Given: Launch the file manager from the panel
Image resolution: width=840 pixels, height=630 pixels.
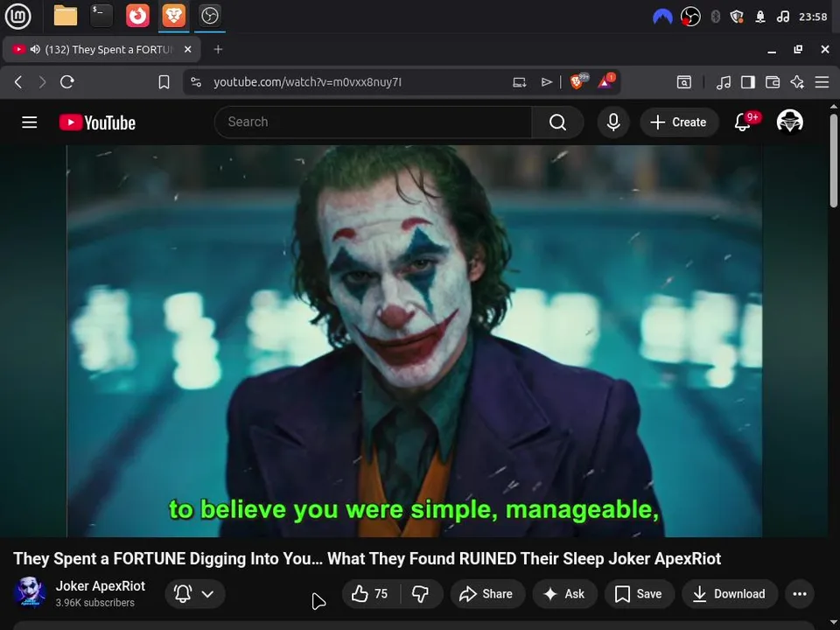Looking at the screenshot, I should pyautogui.click(x=66, y=16).
